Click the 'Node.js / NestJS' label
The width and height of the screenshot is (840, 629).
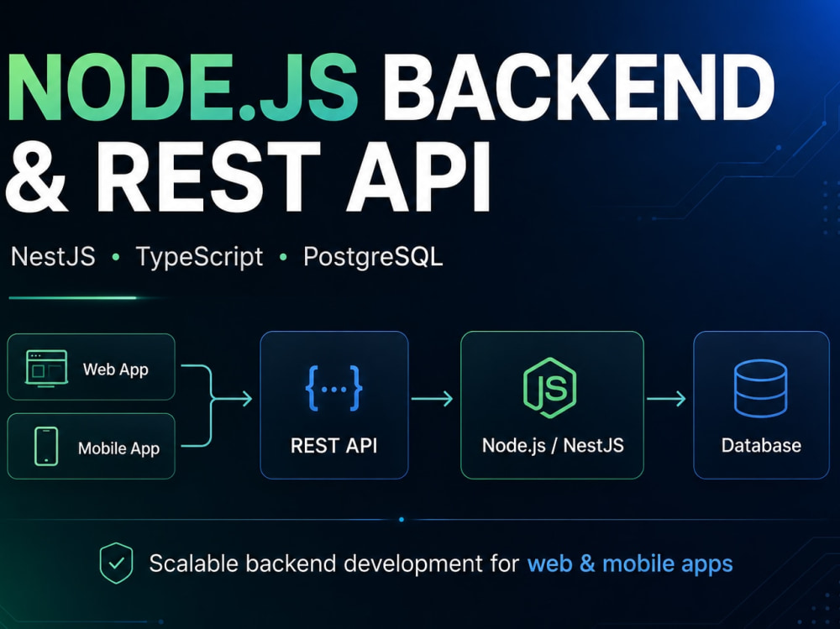coord(553,446)
